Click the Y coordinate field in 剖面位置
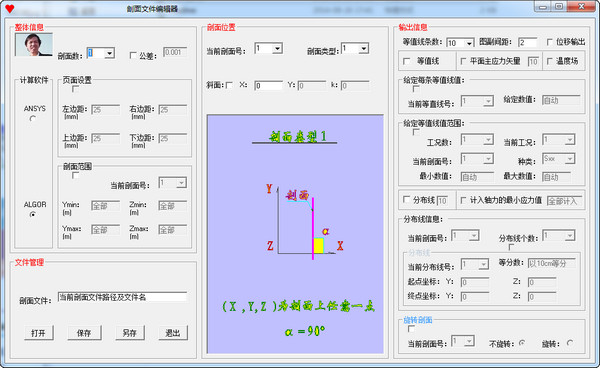This screenshot has height=368, width=600. 312,86
